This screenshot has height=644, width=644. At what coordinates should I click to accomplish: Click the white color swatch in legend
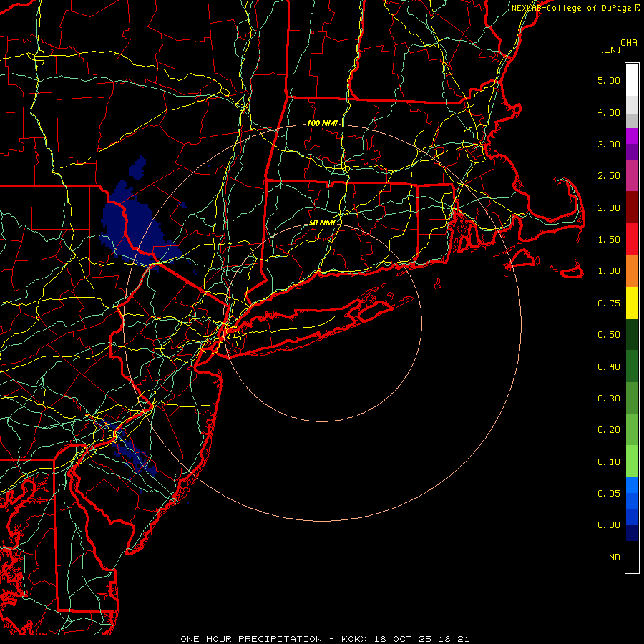click(632, 80)
